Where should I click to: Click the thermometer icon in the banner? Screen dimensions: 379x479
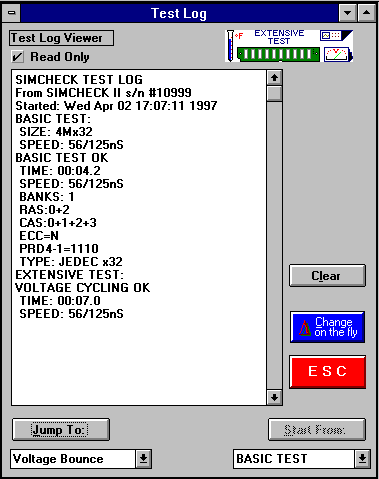[x=230, y=46]
